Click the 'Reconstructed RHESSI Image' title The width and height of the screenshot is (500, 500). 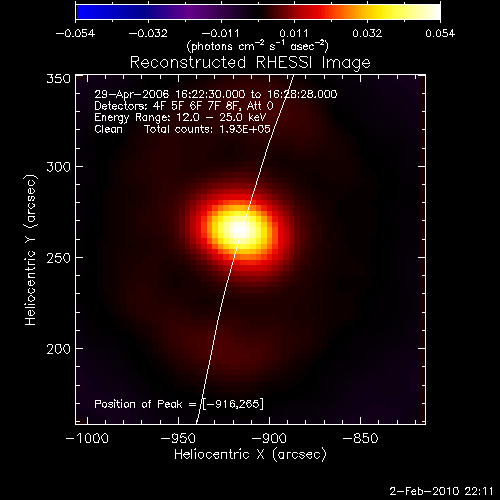(250, 63)
